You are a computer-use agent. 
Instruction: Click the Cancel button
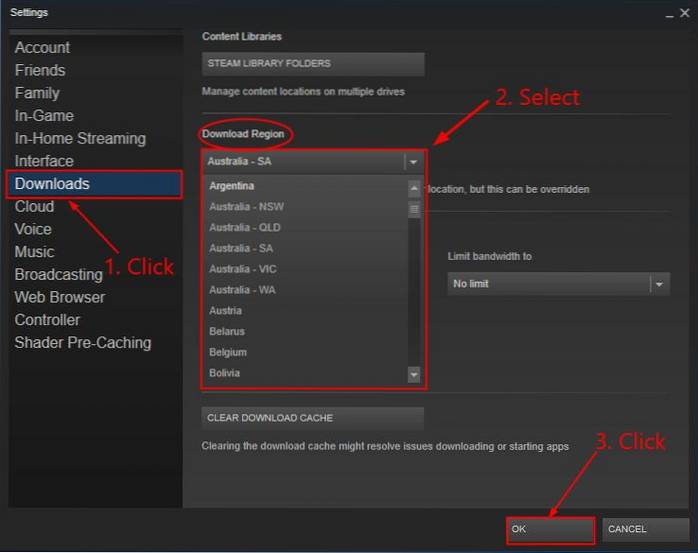coord(646,529)
